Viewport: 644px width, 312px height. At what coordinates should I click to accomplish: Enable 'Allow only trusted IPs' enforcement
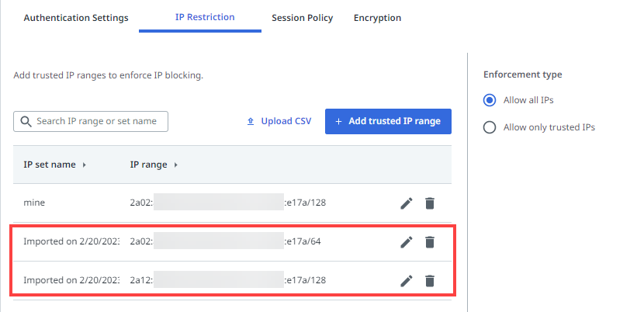click(490, 127)
